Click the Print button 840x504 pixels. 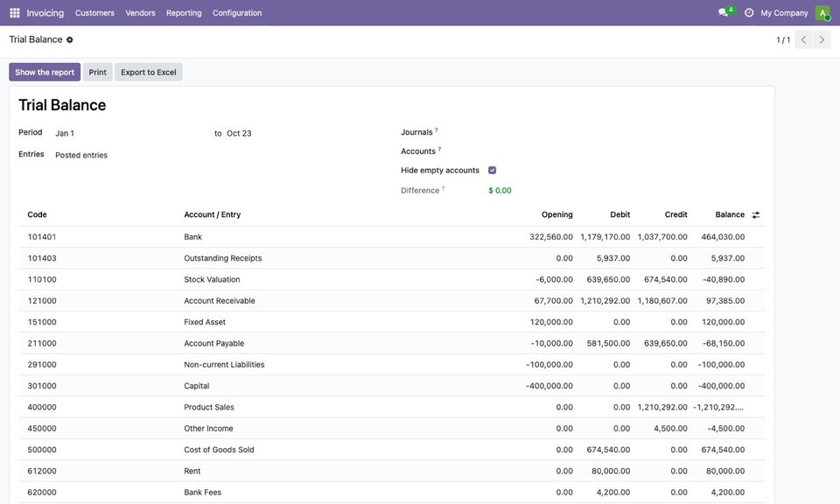(x=97, y=73)
